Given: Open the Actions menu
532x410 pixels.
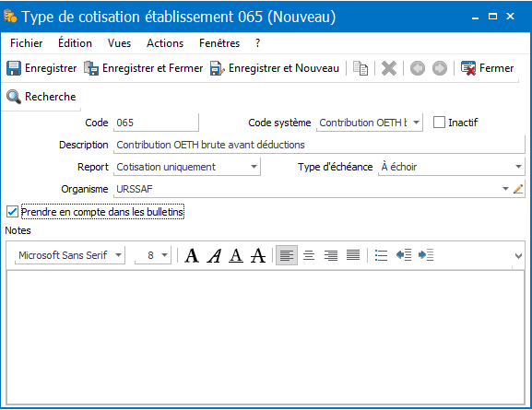Looking at the screenshot, I should (x=165, y=43).
